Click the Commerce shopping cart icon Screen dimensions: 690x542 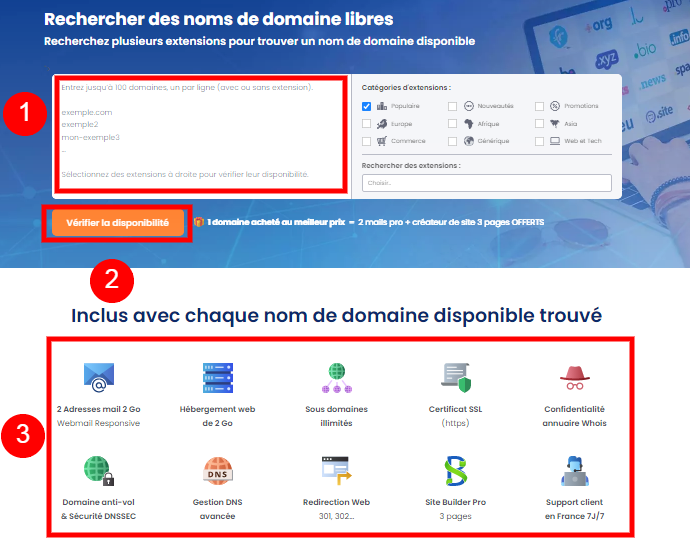[x=382, y=141]
